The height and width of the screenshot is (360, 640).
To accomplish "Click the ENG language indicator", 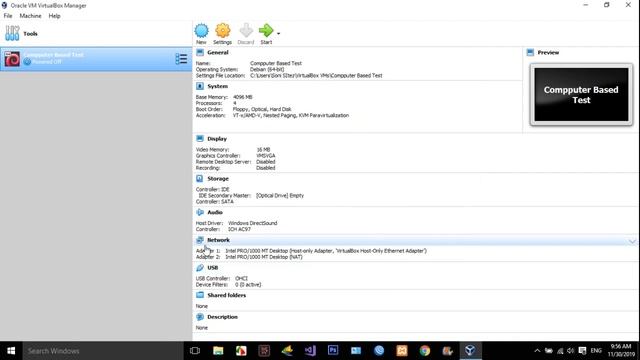I will [x=596, y=351].
